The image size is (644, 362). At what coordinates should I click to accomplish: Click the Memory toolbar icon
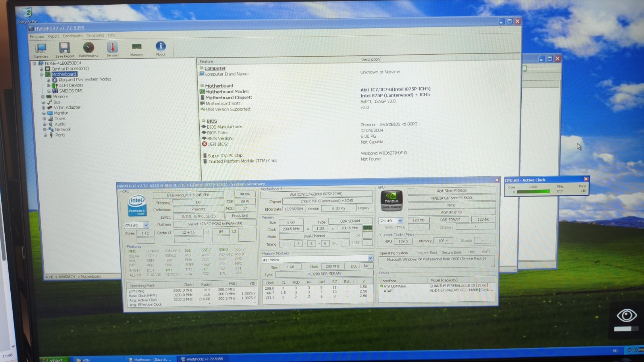pyautogui.click(x=137, y=49)
